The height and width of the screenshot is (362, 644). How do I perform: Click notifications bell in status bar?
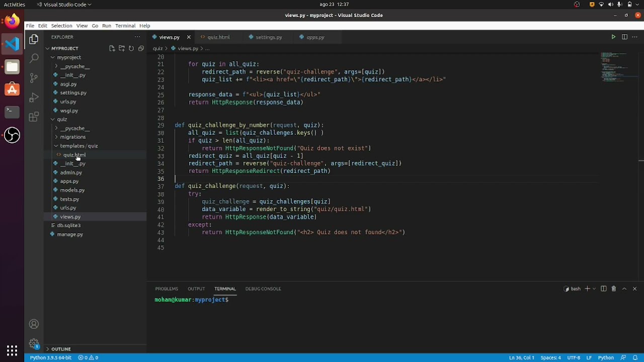[x=635, y=357]
